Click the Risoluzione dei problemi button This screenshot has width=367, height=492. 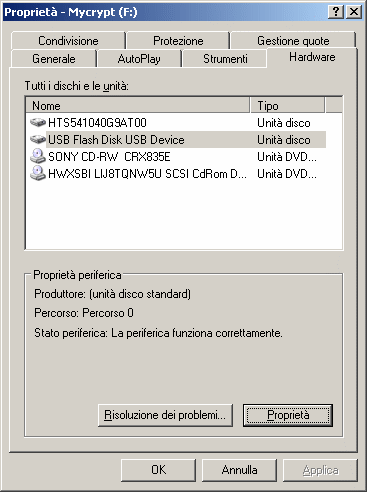pyautogui.click(x=165, y=415)
